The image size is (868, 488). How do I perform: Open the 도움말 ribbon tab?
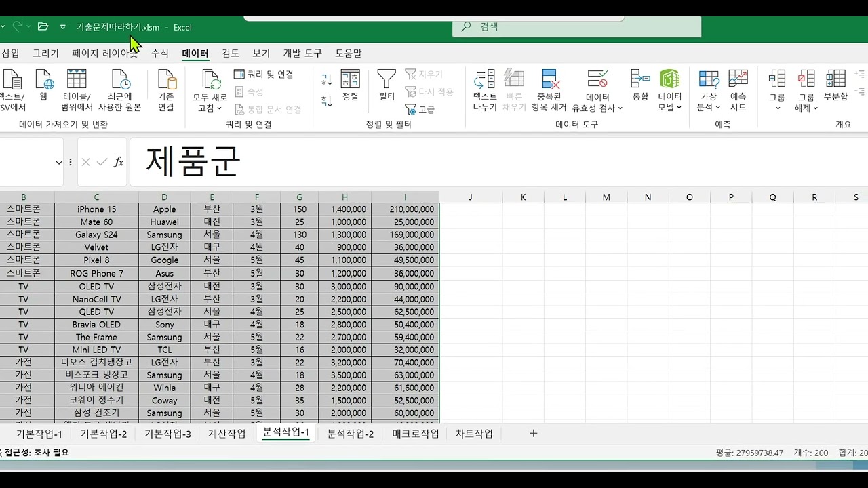click(x=349, y=53)
